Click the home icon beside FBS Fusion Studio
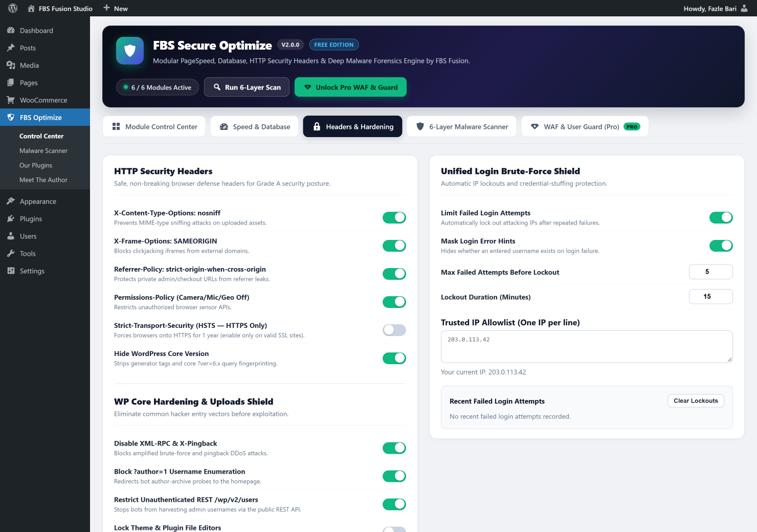This screenshot has width=757, height=532. [31, 8]
